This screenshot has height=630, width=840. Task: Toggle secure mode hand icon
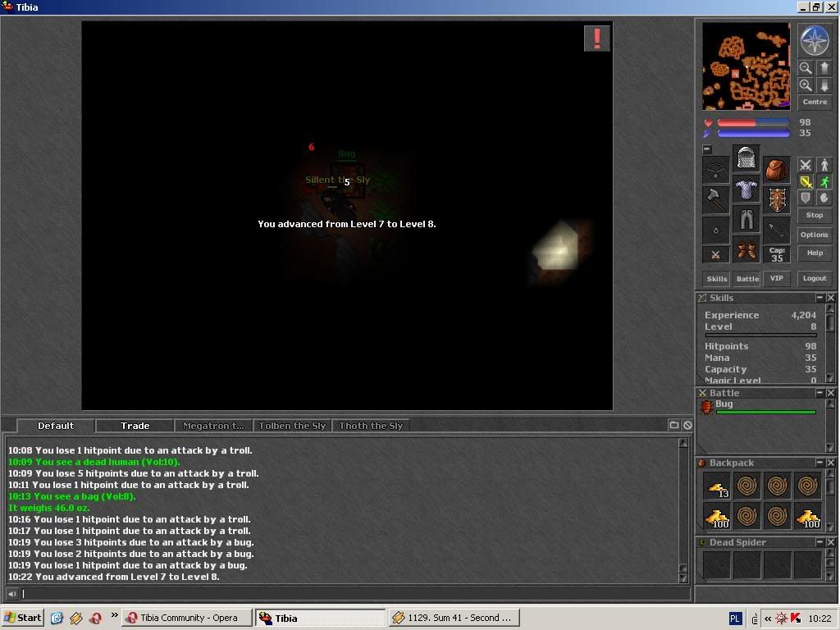[824, 199]
